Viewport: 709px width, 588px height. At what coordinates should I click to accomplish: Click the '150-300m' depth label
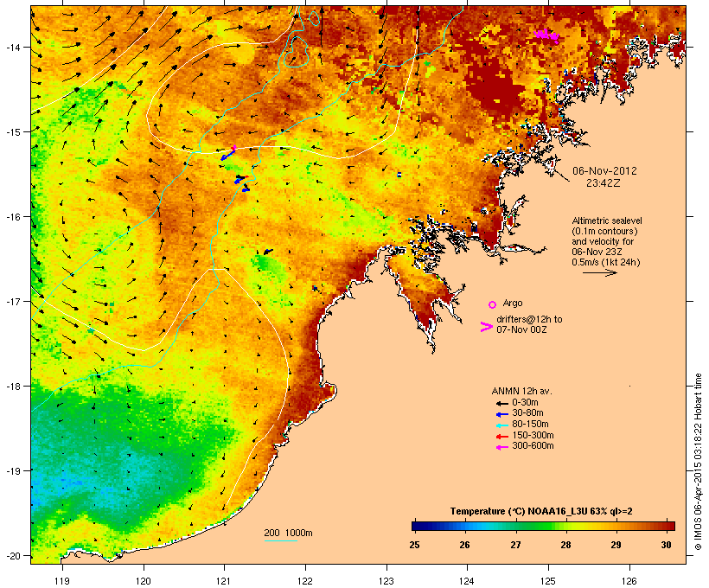click(x=533, y=436)
